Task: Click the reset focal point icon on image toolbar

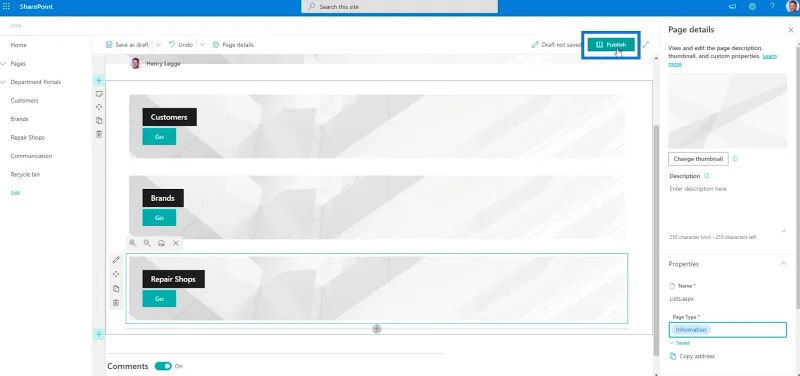Action: (x=161, y=243)
